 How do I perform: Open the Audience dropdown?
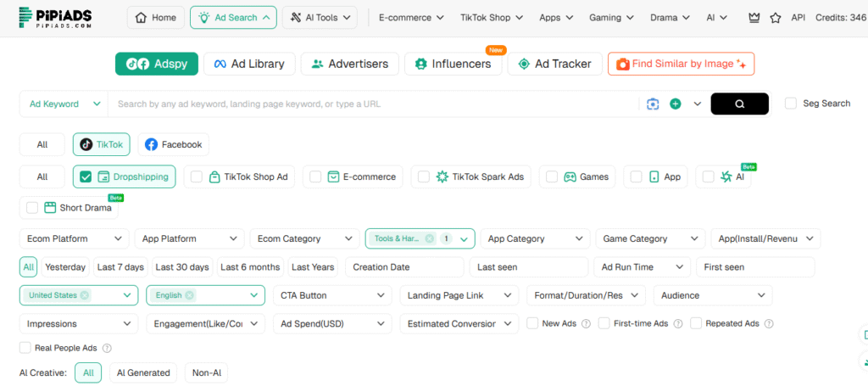(x=713, y=295)
